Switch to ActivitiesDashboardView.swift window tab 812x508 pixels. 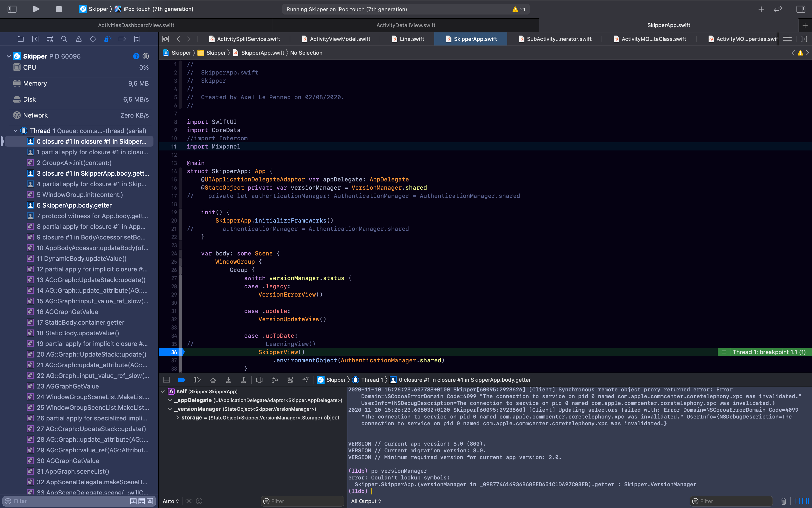pos(136,25)
